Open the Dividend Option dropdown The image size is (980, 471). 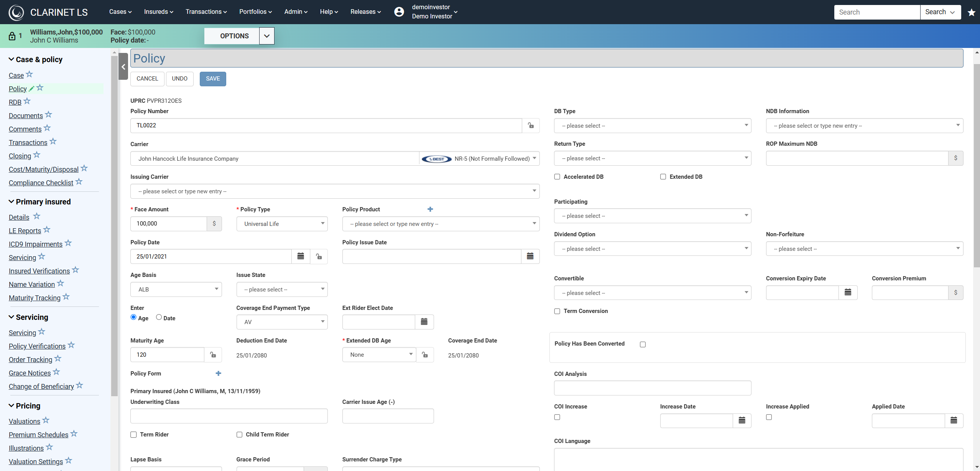pyautogui.click(x=652, y=249)
